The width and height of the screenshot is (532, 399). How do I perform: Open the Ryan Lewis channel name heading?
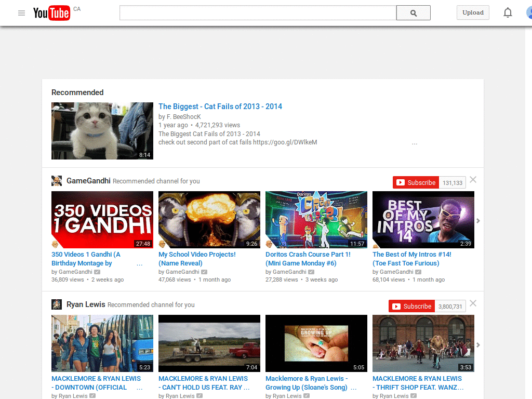point(86,304)
